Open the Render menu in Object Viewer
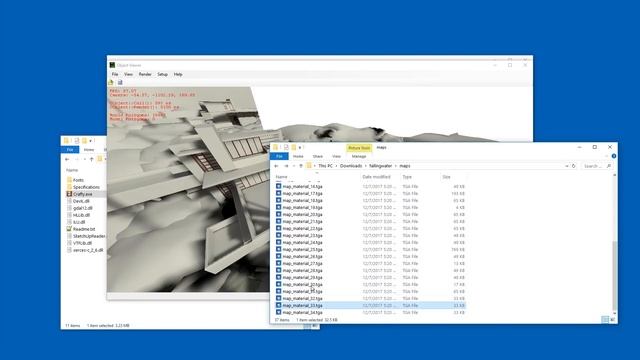The height and width of the screenshot is (360, 640). [x=145, y=74]
